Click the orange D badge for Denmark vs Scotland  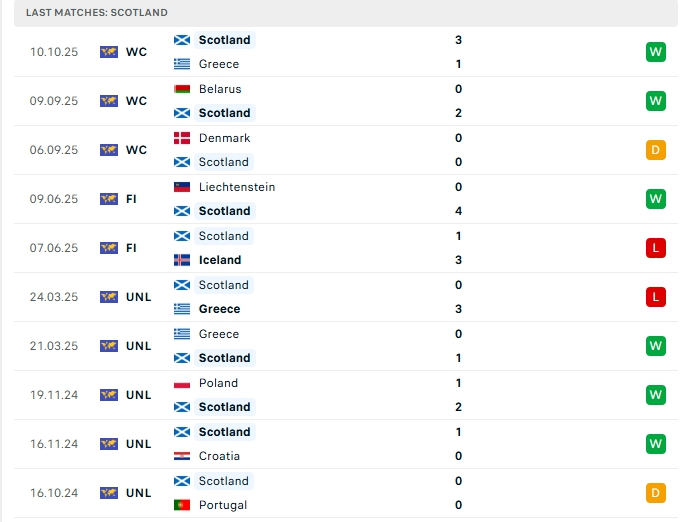pyautogui.click(x=655, y=150)
